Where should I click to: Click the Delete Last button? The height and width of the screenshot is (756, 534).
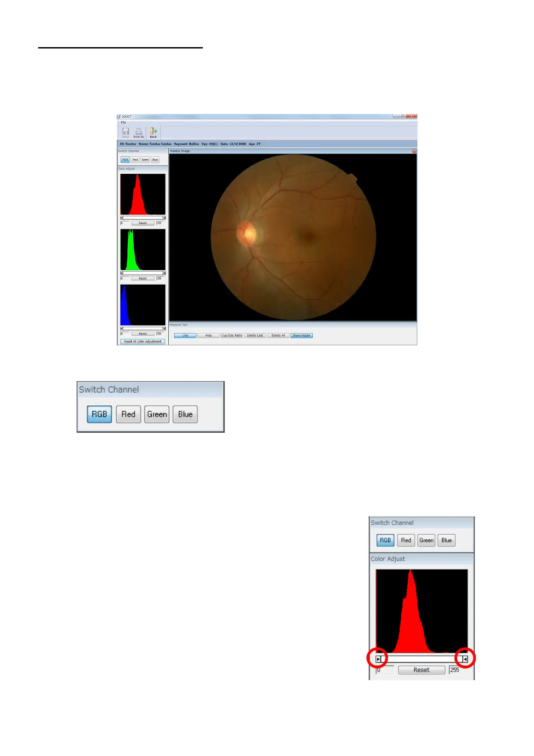click(255, 335)
